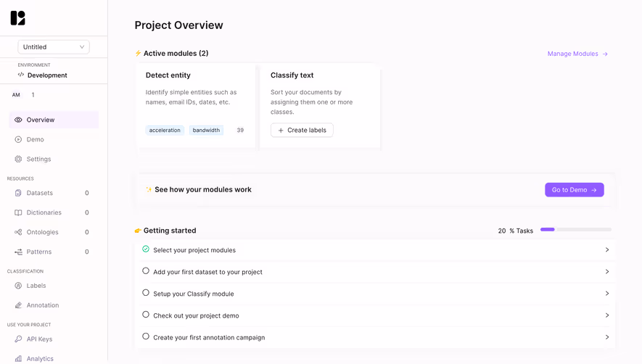Click the 39 entity count

(240, 131)
